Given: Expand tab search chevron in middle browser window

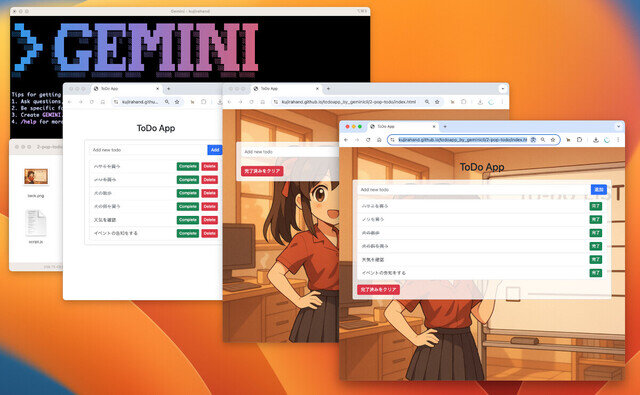Looking at the screenshot, I should pyautogui.click(x=502, y=89).
